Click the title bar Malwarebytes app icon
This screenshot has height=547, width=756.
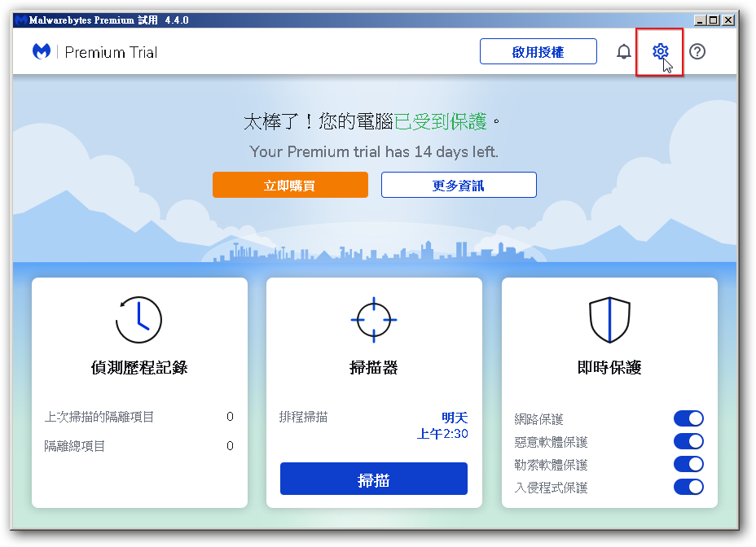point(20,20)
